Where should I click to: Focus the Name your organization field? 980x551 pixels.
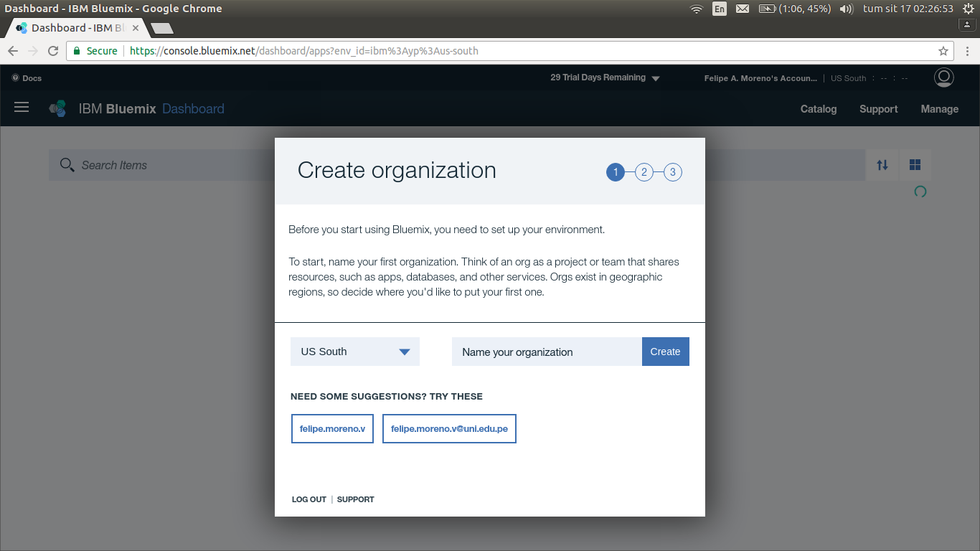547,352
